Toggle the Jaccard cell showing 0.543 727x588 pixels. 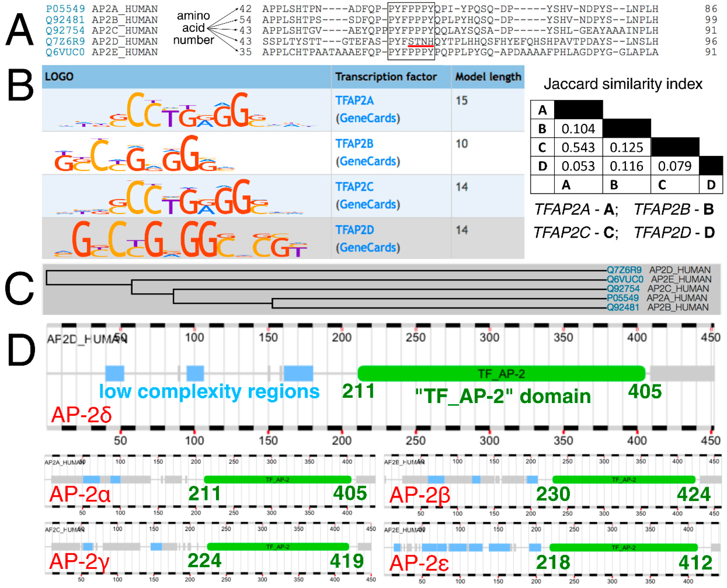point(578,148)
